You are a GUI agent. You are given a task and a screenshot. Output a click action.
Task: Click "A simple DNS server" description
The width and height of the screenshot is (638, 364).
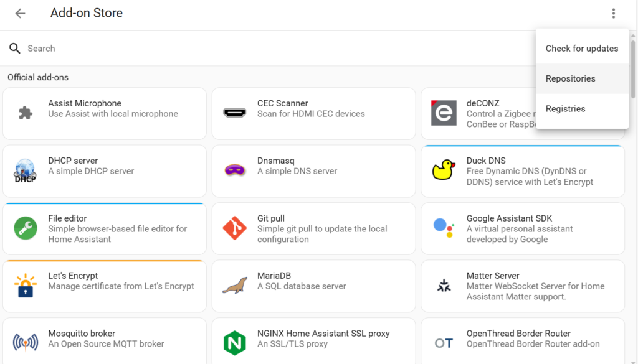297,171
